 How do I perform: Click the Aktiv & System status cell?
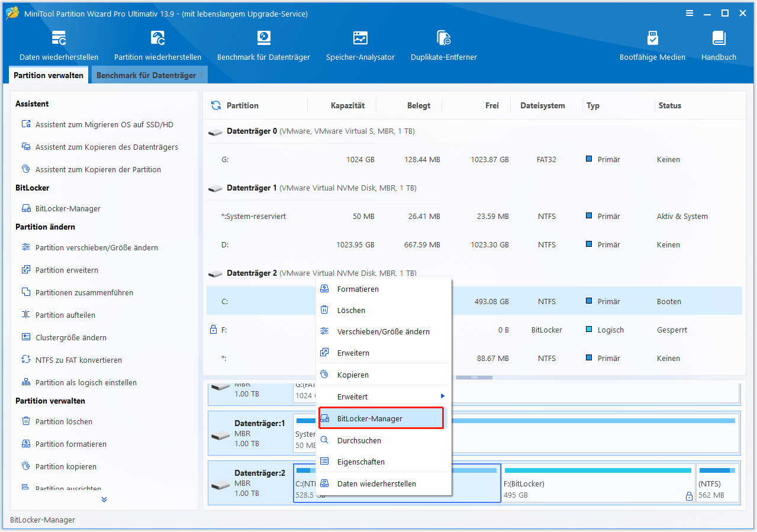click(x=682, y=217)
